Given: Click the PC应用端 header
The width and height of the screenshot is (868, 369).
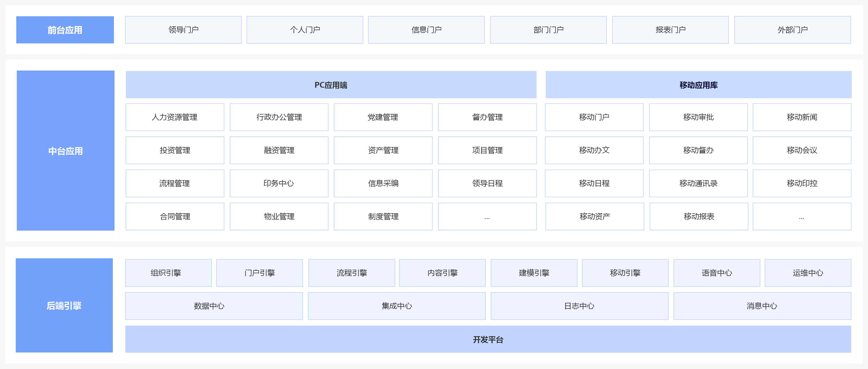Looking at the screenshot, I should pos(331,85).
